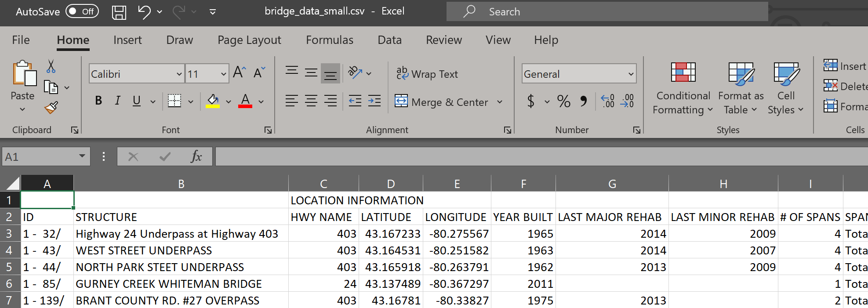Click the Copy icon
The width and height of the screenshot is (868, 308).
point(51,87)
